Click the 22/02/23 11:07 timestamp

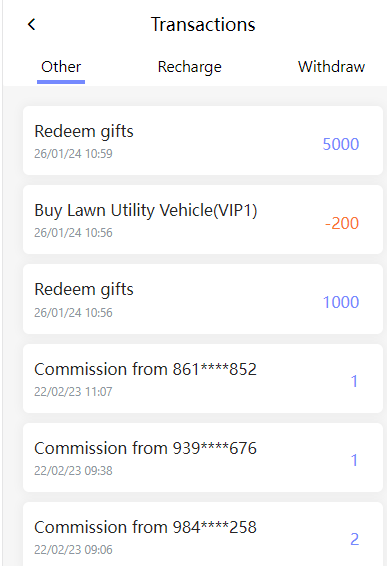click(x=73, y=392)
